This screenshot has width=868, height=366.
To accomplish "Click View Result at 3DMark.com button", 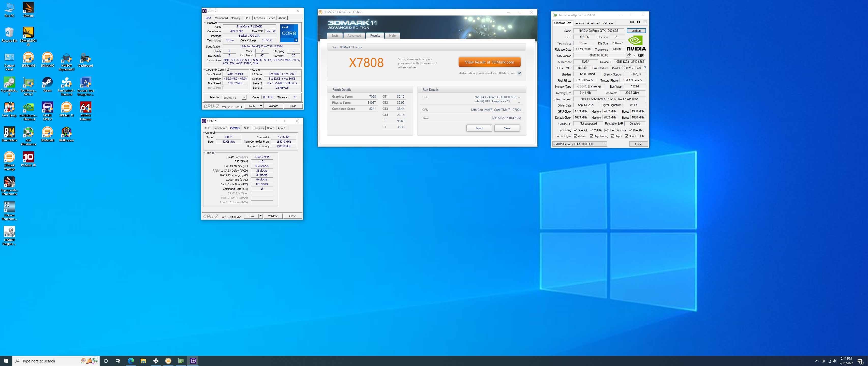I will pos(489,62).
